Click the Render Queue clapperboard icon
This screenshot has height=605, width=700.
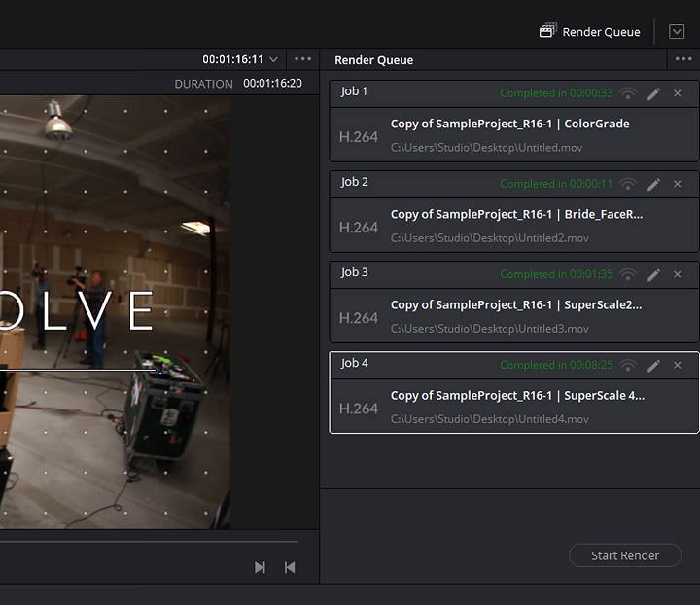(x=547, y=31)
